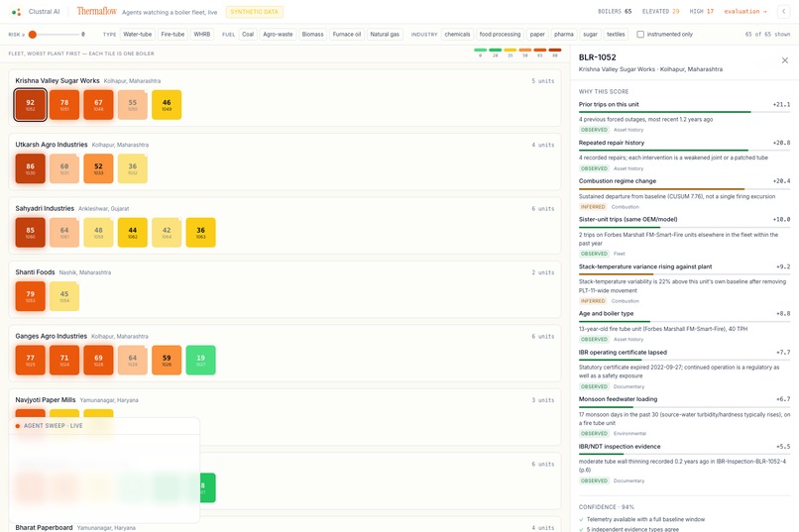Filter by food processing industry
This screenshot has width=799, height=532.
point(500,34)
